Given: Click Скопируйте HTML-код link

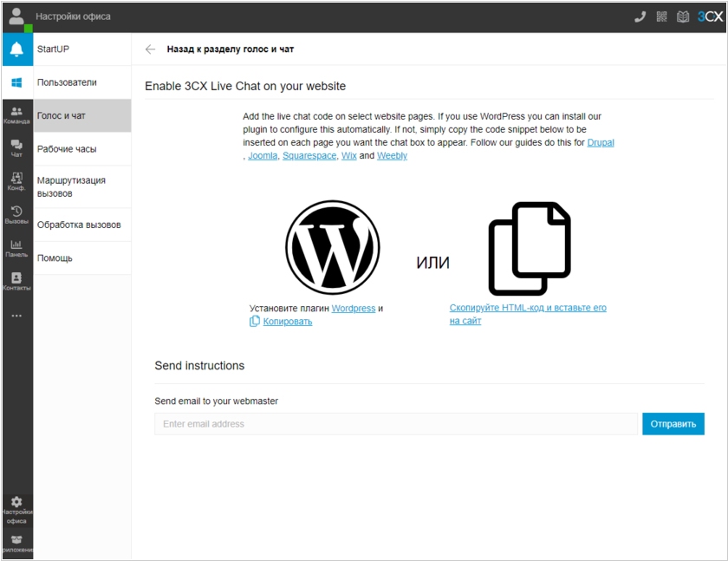Looking at the screenshot, I should coord(528,314).
